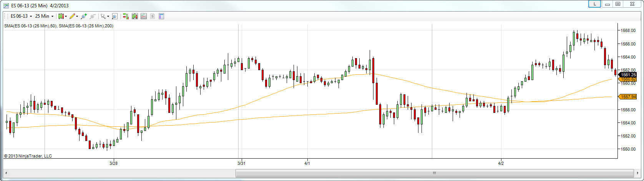This screenshot has height=181, width=644.
Task: Open the candlestick chart style selector
Action: 62,16
